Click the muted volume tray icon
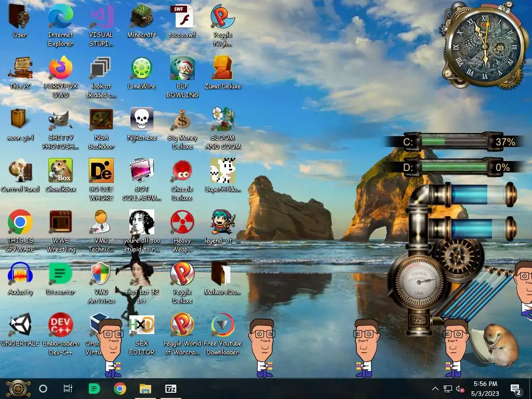This screenshot has height=399, width=532. (460, 389)
